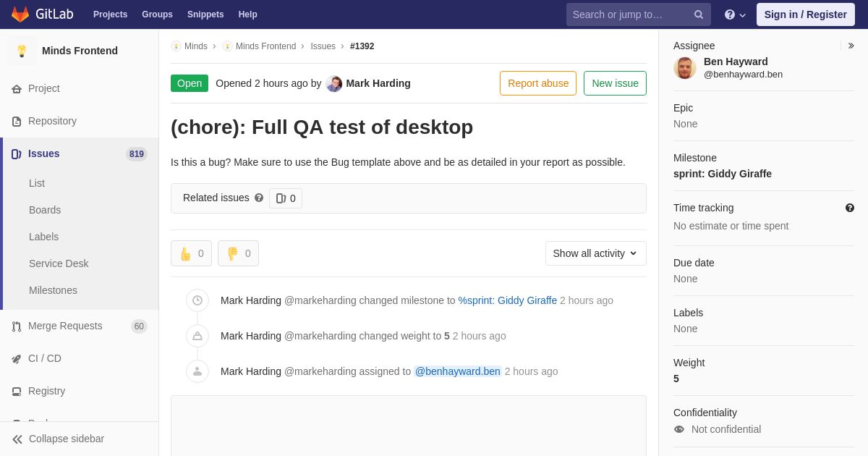Click the thumbs down reaction
The width and height of the screenshot is (868, 456).
click(x=238, y=253)
